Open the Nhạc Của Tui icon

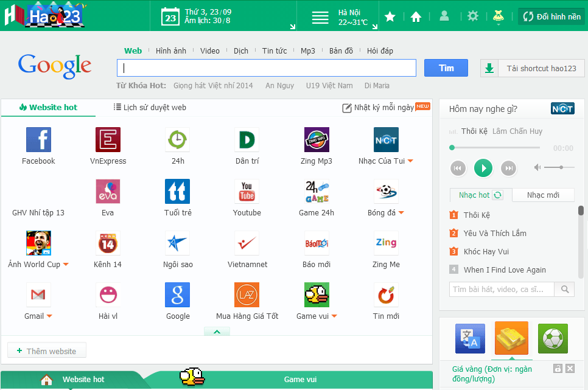[386, 139]
